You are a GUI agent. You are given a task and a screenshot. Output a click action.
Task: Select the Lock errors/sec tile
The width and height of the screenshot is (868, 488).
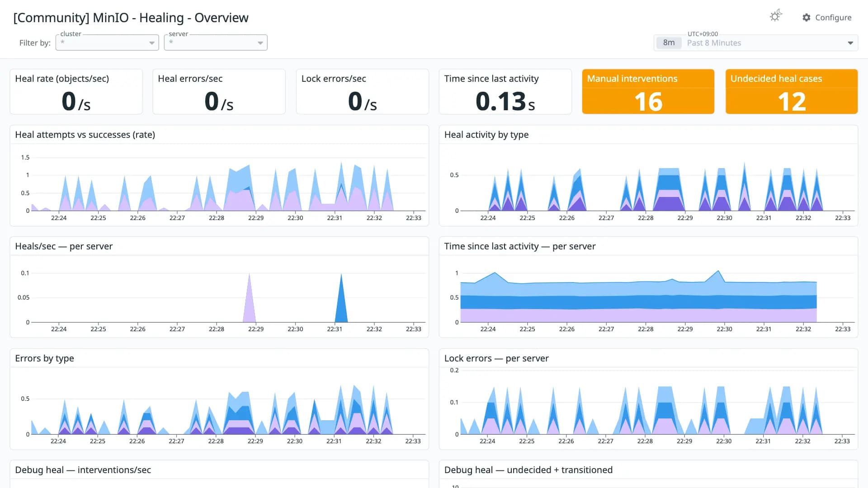[x=362, y=91]
